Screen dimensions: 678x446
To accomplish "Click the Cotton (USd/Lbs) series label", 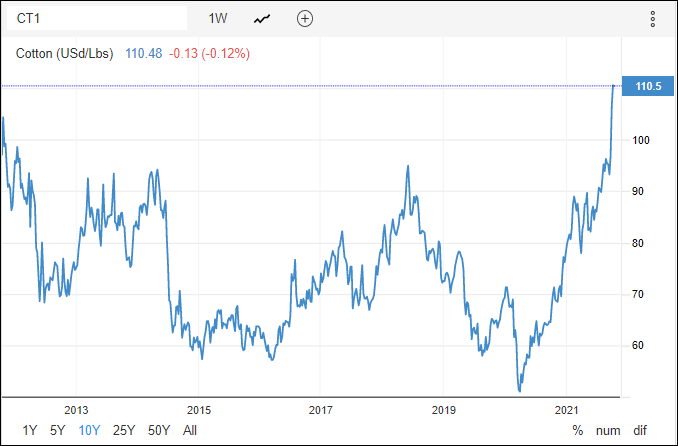I will [x=65, y=53].
